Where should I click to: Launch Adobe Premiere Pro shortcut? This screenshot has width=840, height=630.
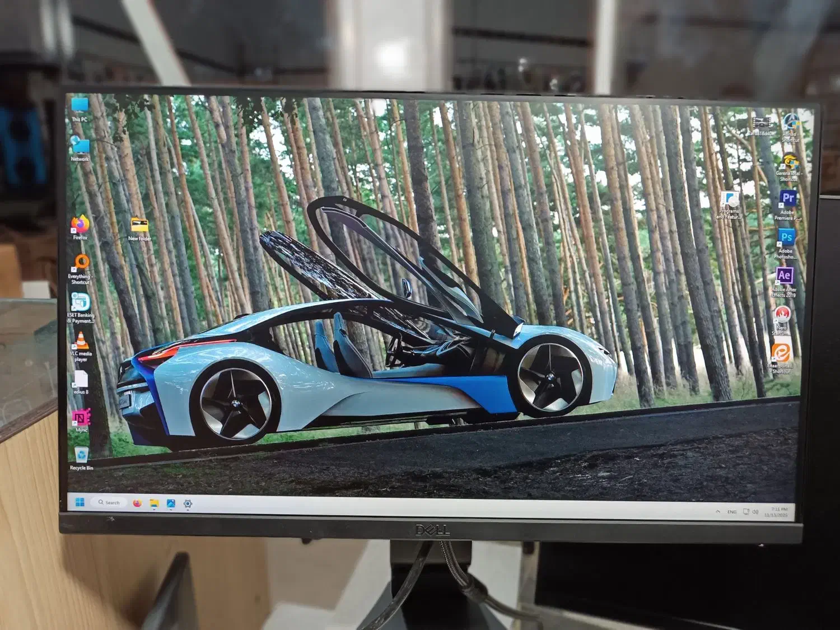[787, 205]
